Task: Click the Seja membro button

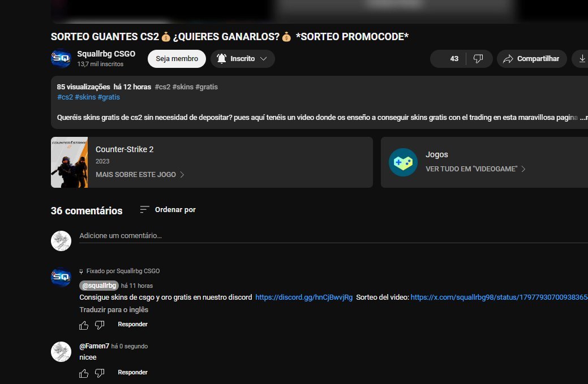Action: click(177, 59)
